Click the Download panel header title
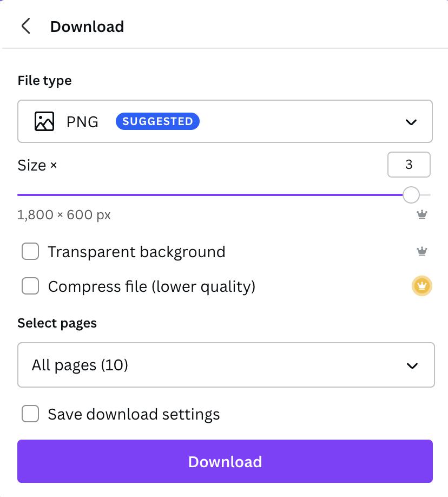 (87, 27)
